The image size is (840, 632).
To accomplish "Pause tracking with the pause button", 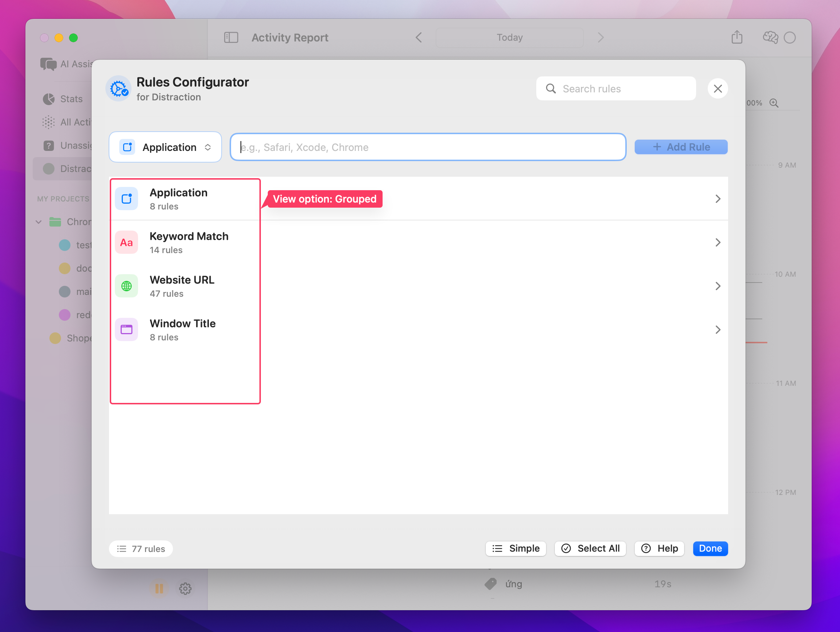I will pos(159,588).
